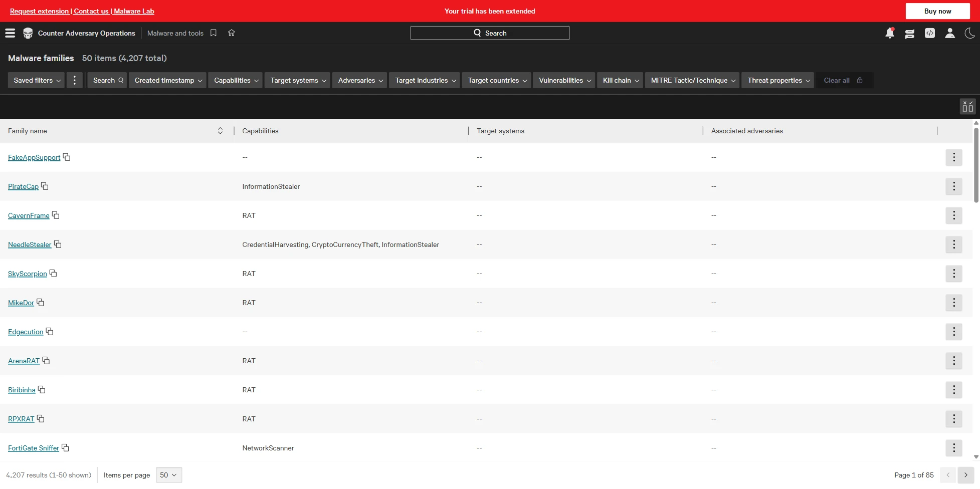The width and height of the screenshot is (980, 489).
Task: Open saved filters more options menu
Action: 75,80
